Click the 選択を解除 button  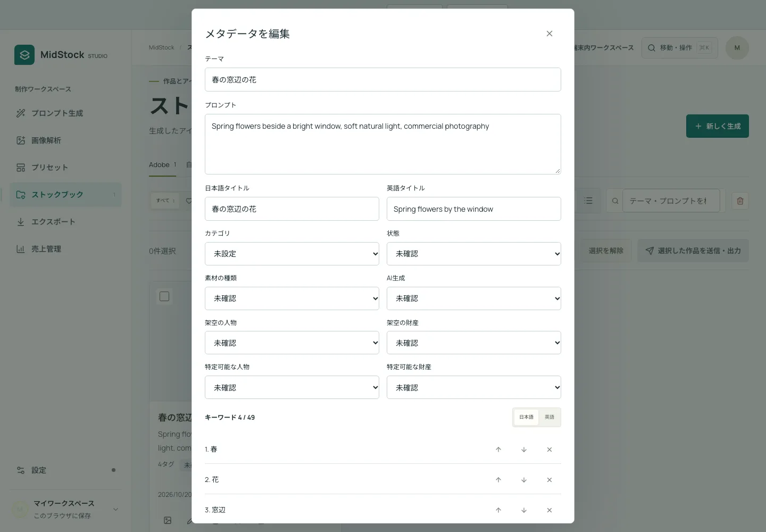(x=606, y=251)
